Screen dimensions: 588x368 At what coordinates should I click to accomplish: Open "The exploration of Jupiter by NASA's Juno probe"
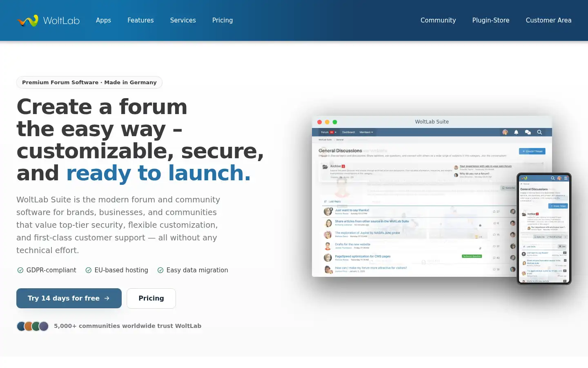[x=367, y=233]
